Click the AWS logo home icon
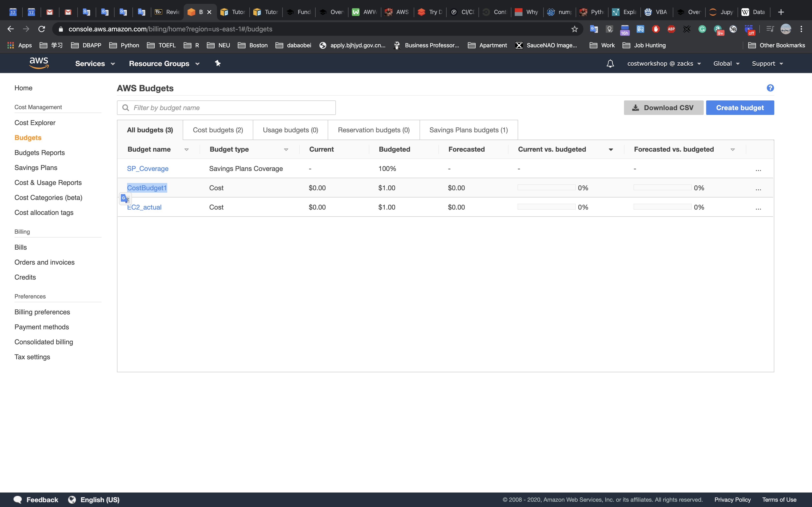 point(39,63)
